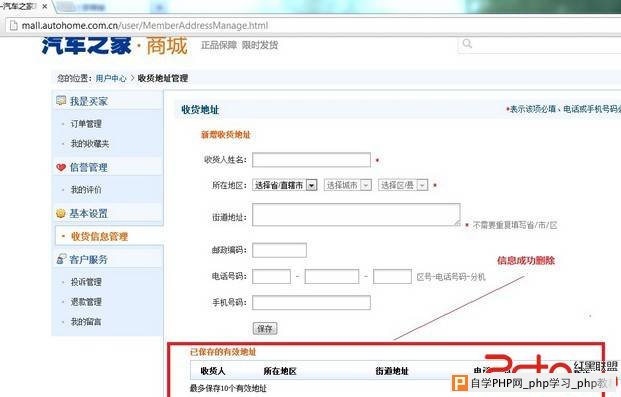The width and height of the screenshot is (621, 397).
Task: Select 收货信息管理 in the sidebar
Action: pyautogui.click(x=99, y=237)
